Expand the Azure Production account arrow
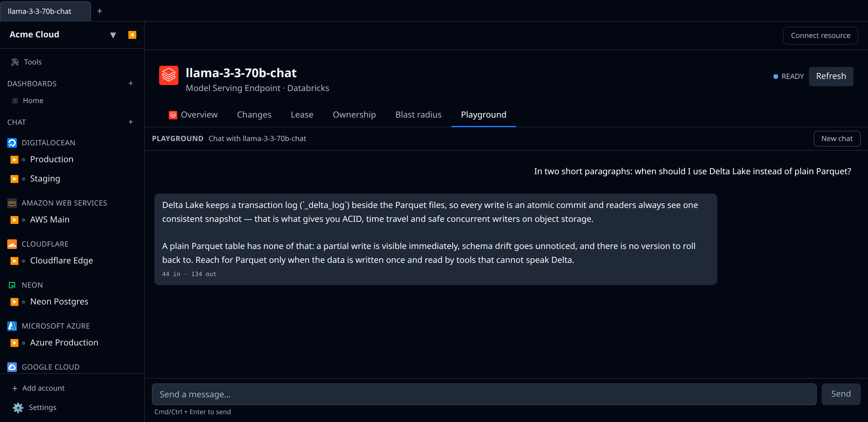 point(14,343)
